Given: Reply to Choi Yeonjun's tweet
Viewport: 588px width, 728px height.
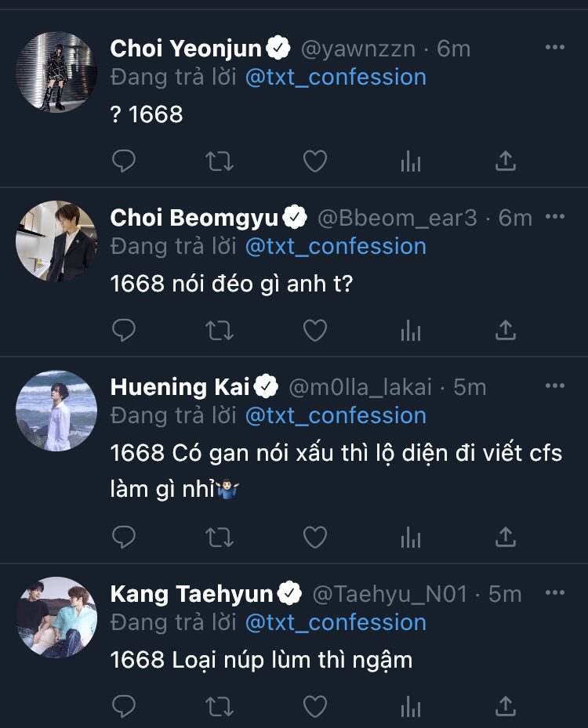Looking at the screenshot, I should (124, 161).
